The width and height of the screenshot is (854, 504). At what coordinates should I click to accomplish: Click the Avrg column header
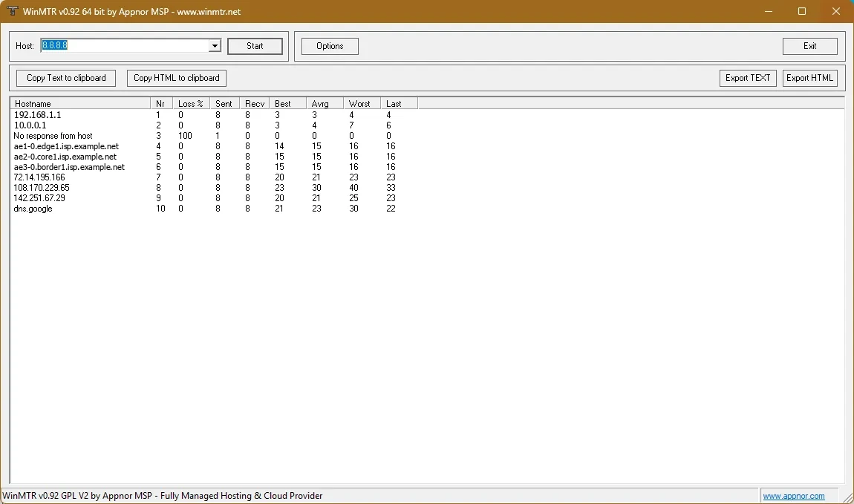click(x=325, y=103)
